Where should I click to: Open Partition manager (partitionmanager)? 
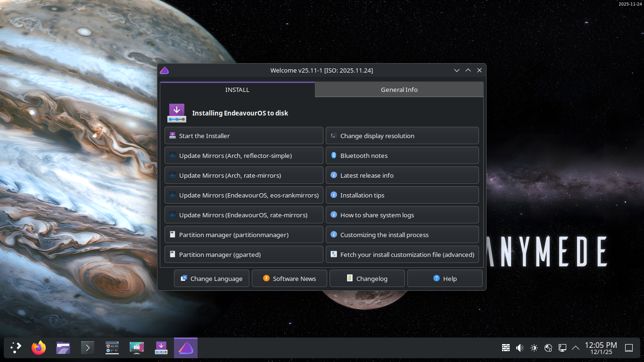tap(244, 235)
